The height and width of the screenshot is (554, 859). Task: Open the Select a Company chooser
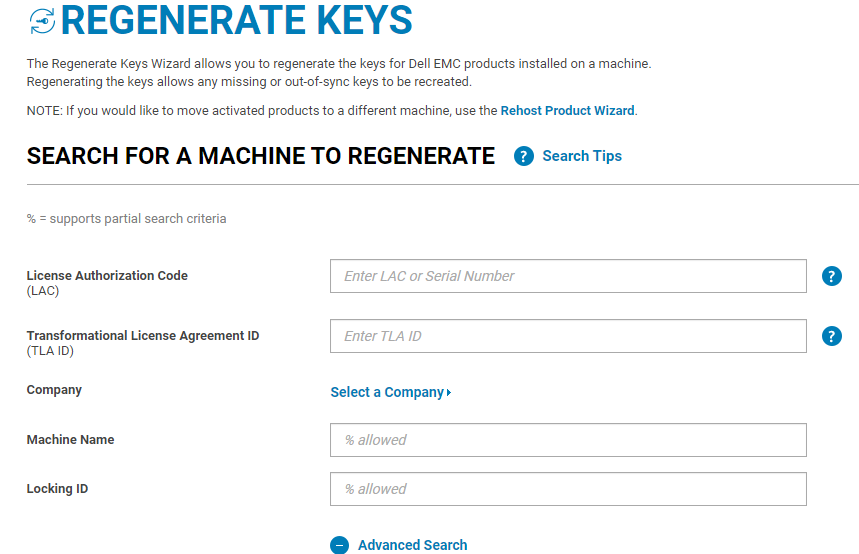[x=387, y=392]
